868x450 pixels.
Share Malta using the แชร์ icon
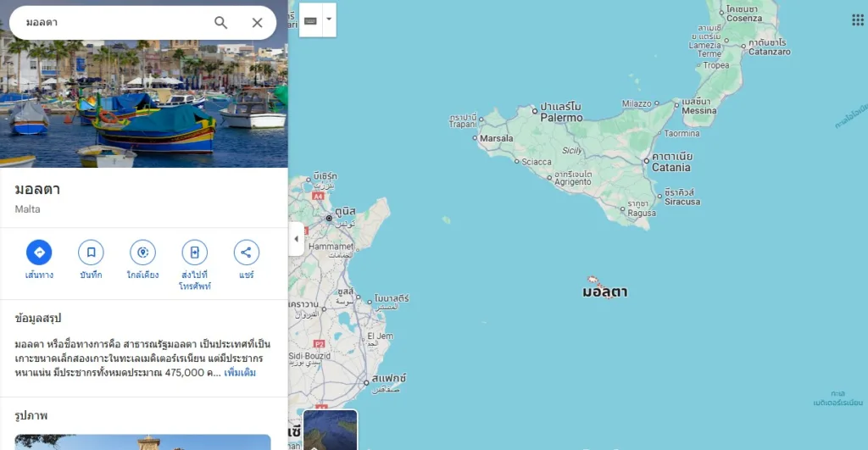point(246,253)
